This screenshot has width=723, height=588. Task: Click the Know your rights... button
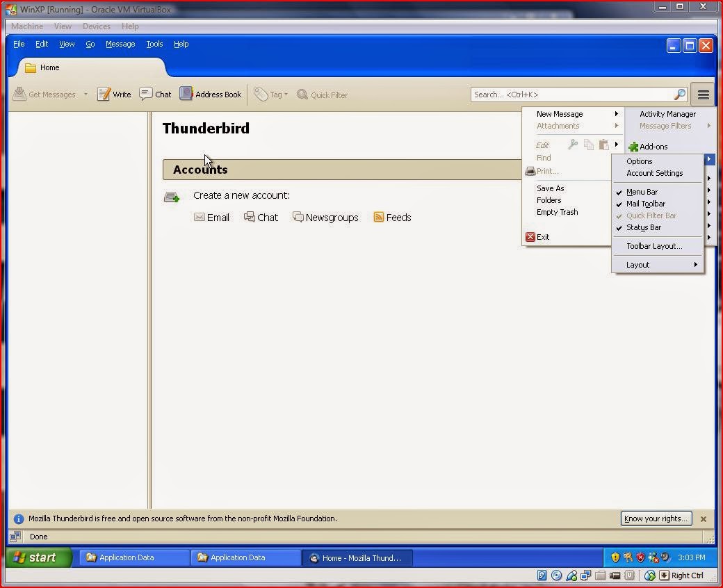point(656,518)
